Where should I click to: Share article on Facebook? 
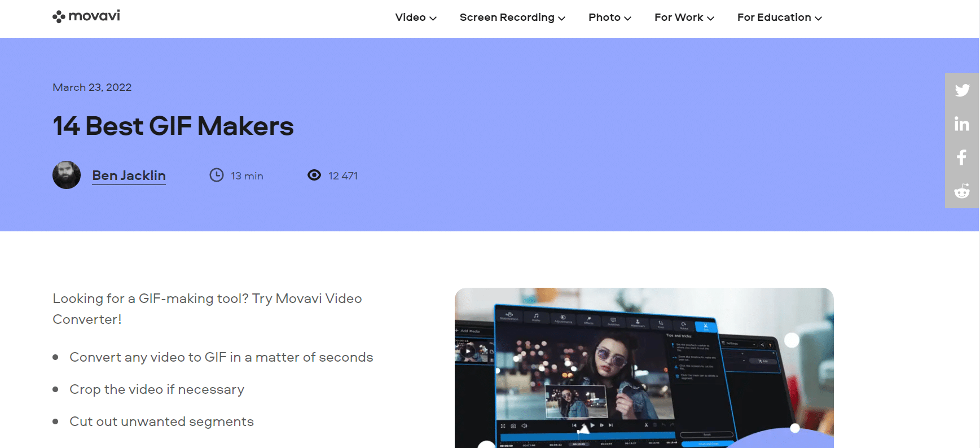(x=962, y=157)
